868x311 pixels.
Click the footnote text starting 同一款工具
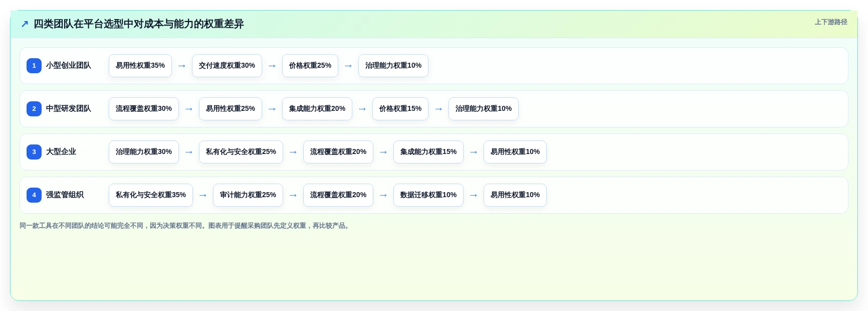(x=185, y=226)
